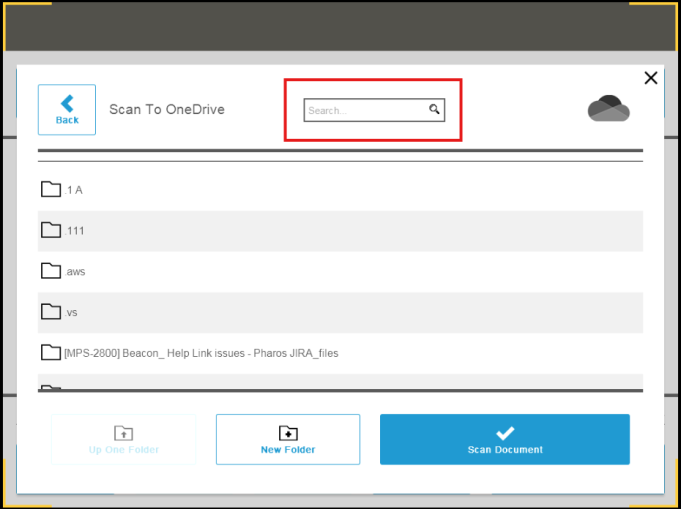Click the magnifier icon in search box
Image resolution: width=681 pixels, height=509 pixels.
coord(434,109)
